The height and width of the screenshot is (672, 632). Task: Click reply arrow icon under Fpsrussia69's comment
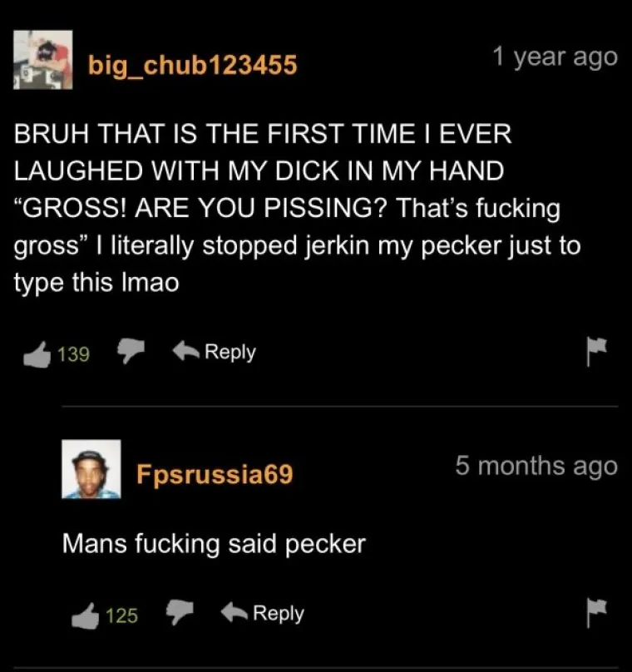tap(234, 612)
